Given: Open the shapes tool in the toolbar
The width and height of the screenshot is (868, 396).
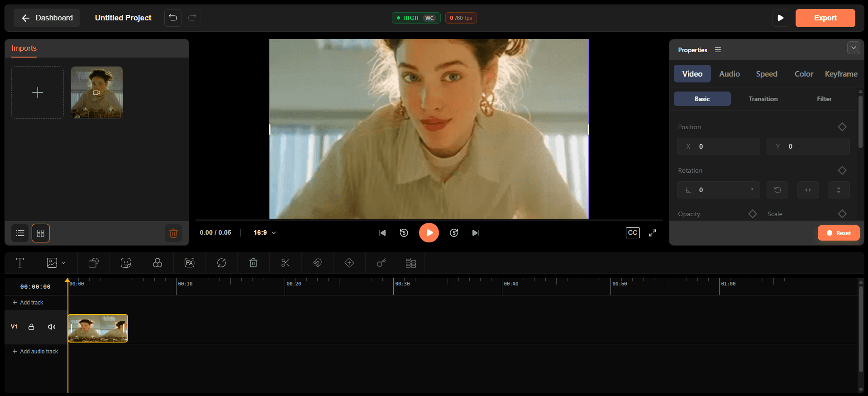Looking at the screenshot, I should coord(94,263).
